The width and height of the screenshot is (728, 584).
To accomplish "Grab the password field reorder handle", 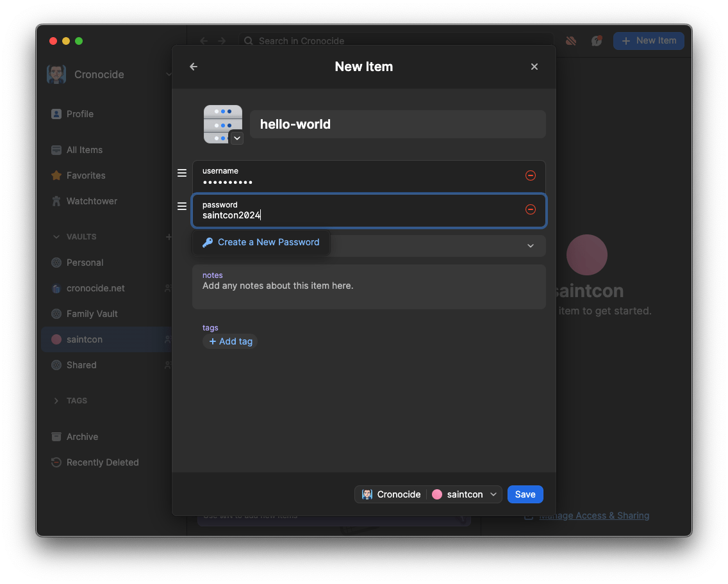I will pyautogui.click(x=182, y=206).
